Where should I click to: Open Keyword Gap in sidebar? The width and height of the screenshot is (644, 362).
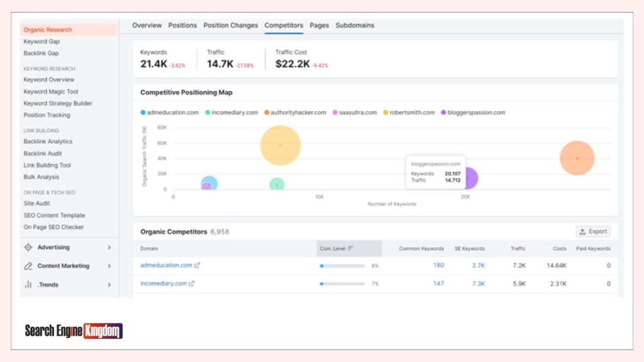coord(42,41)
